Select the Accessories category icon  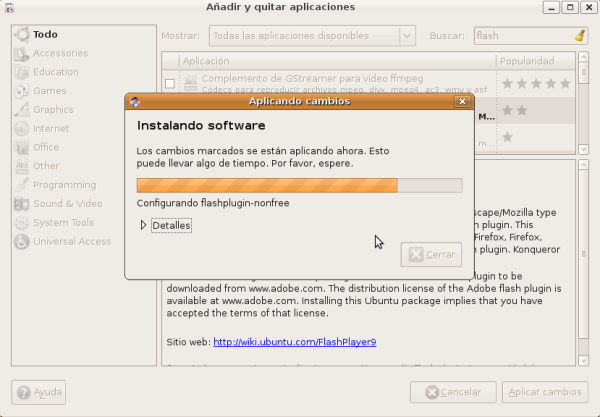point(22,53)
